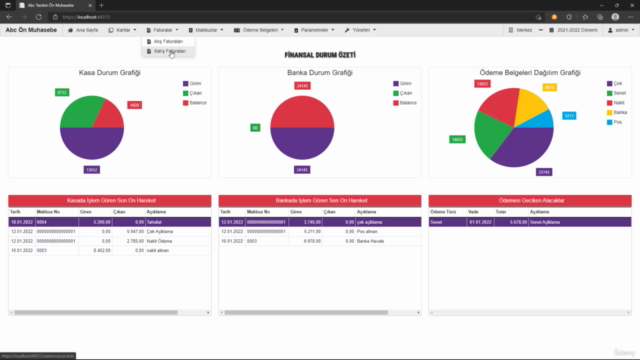Click the home icon beside Ana Sayfa
This screenshot has width=640, height=360.
(70, 30)
